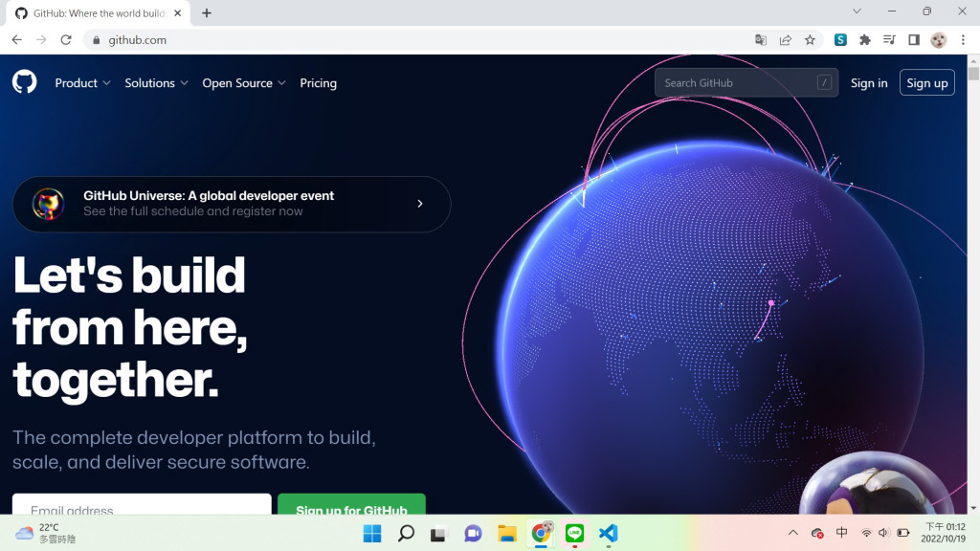Image resolution: width=980 pixels, height=551 pixels.
Task: Expand the Open Source menu
Action: tap(244, 83)
